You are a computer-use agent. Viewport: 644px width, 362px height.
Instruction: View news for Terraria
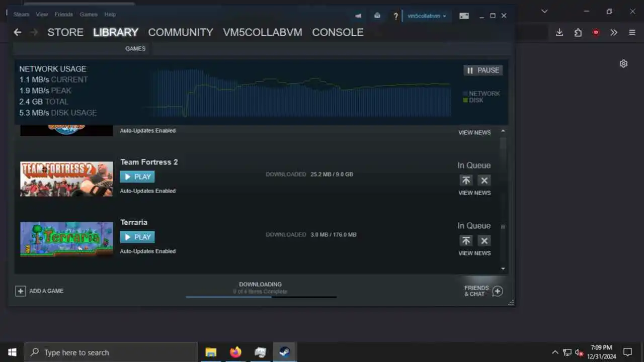(x=474, y=253)
